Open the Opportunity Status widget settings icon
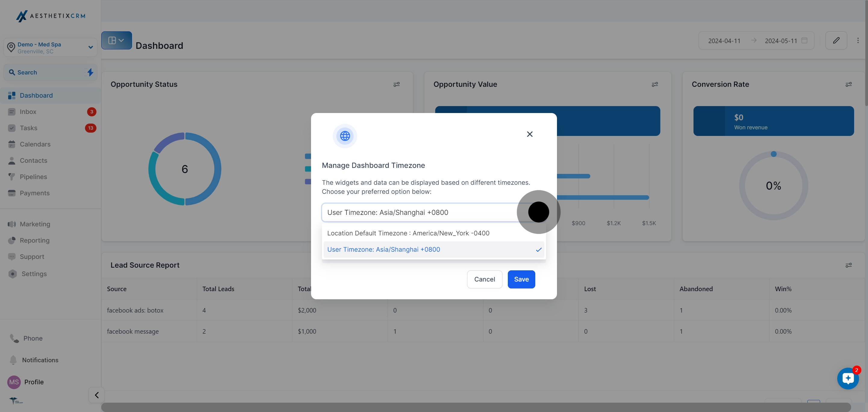The height and width of the screenshot is (412, 868). point(397,84)
